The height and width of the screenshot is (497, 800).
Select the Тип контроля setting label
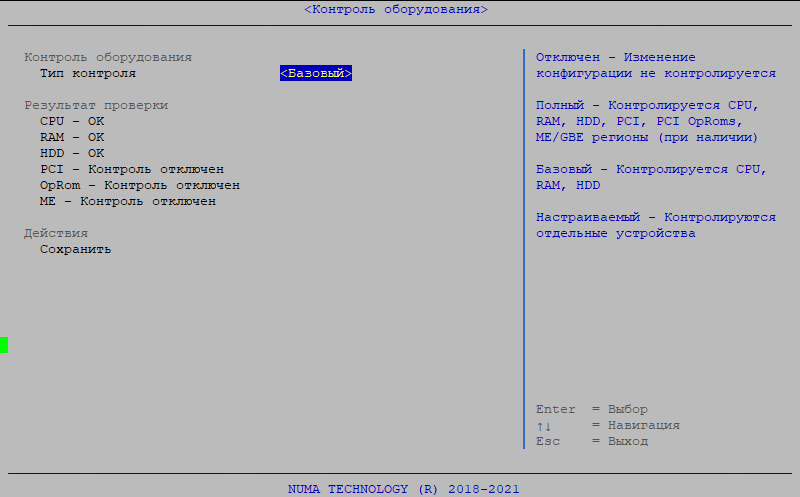coord(88,73)
